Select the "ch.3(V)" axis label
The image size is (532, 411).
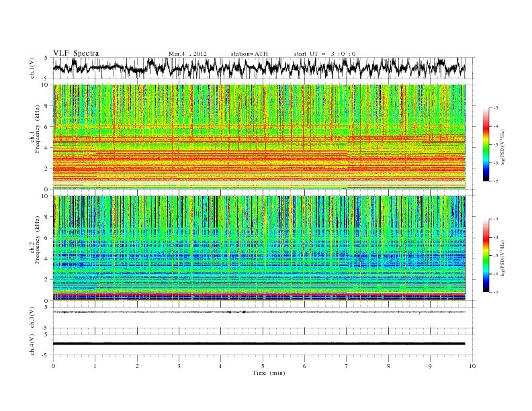(x=32, y=317)
